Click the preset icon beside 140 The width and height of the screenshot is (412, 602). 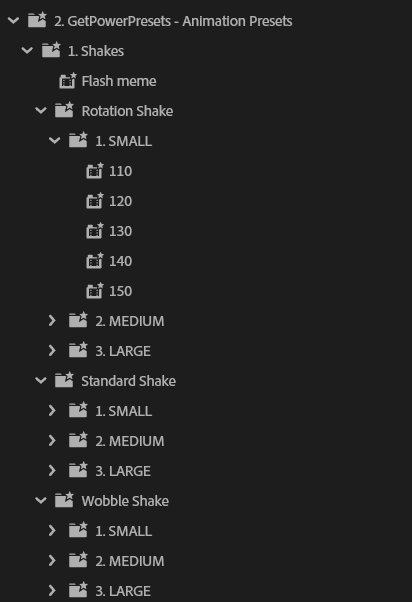(95, 261)
